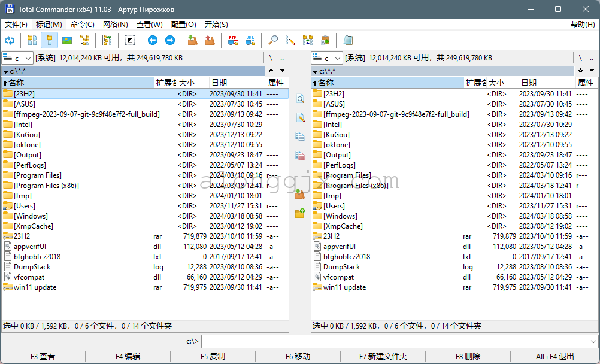Go to root with left panel backslash button
This screenshot has width=600, height=364.
[271, 58]
